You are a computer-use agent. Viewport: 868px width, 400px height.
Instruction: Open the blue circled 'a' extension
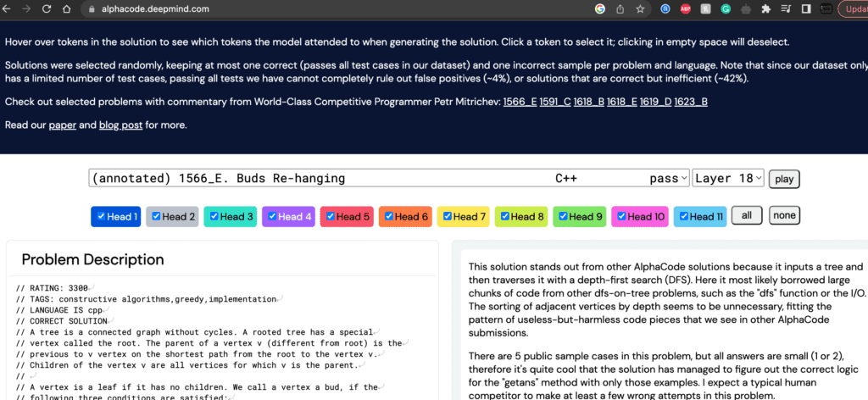click(665, 8)
